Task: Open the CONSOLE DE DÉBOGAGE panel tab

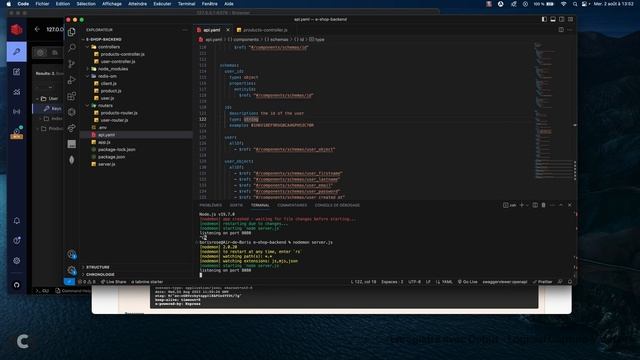Action: point(337,205)
